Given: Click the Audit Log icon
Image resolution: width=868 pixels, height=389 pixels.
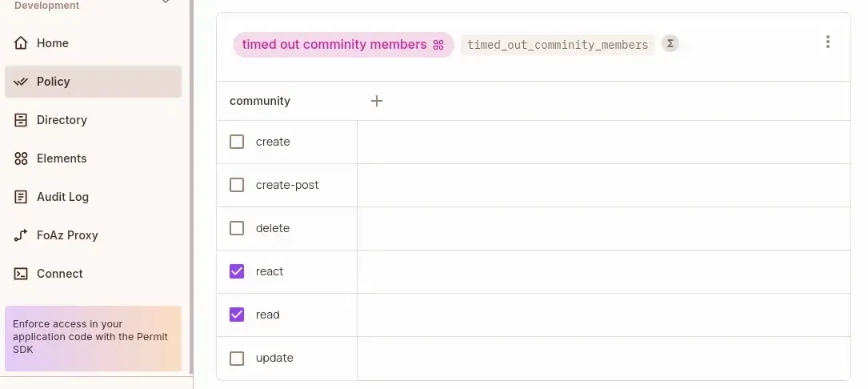Looking at the screenshot, I should (21, 197).
